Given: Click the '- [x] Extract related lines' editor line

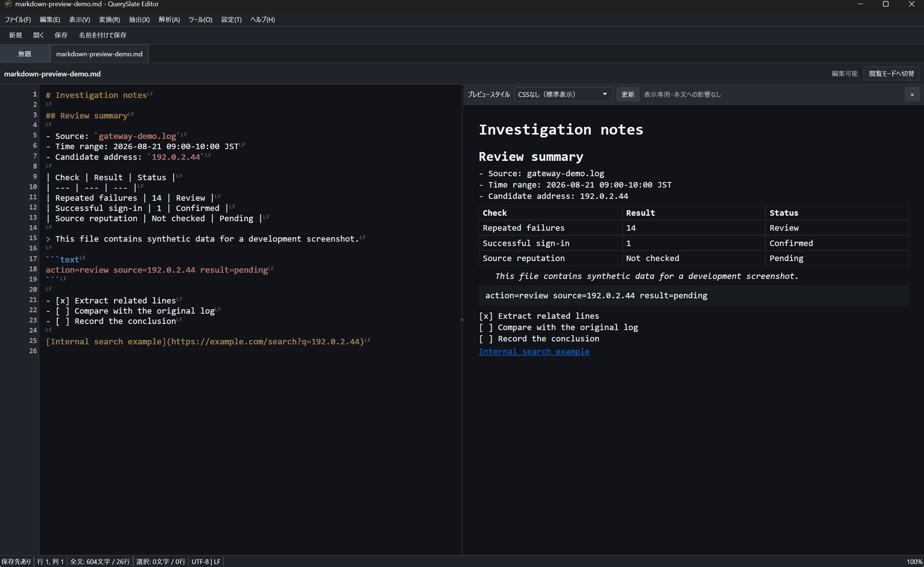Looking at the screenshot, I should [x=111, y=301].
